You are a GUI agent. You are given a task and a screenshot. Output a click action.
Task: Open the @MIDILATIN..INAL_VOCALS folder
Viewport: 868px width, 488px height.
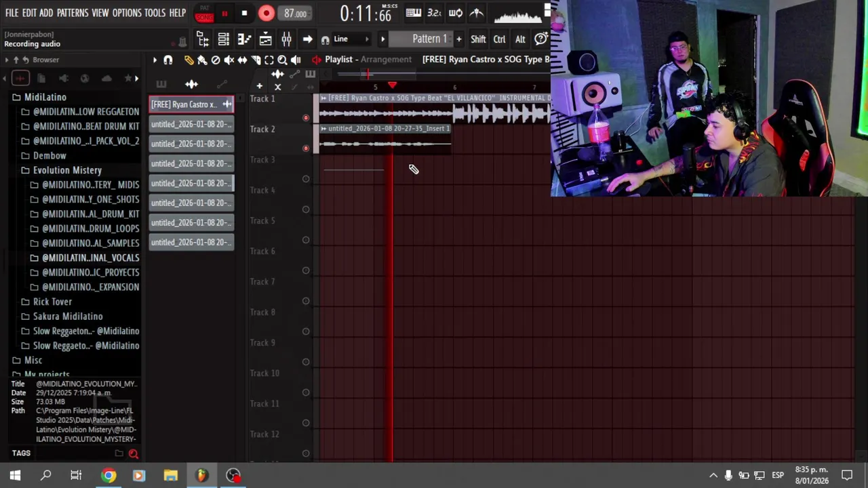85,258
